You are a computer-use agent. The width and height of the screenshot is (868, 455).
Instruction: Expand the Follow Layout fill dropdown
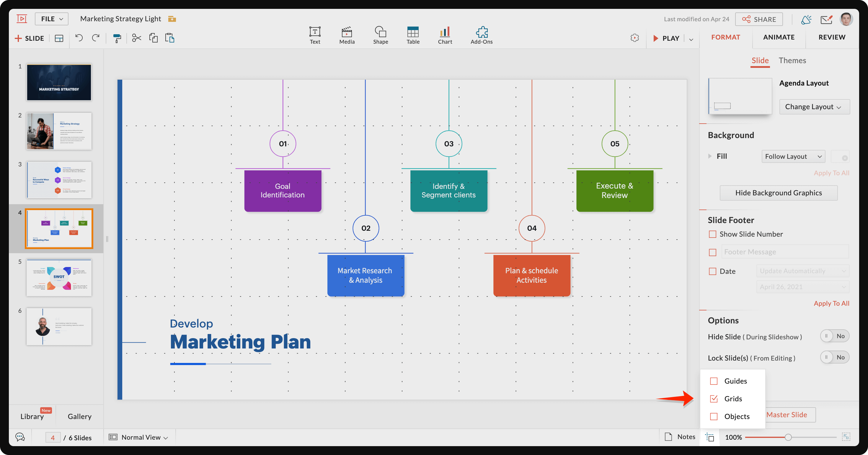coord(793,156)
